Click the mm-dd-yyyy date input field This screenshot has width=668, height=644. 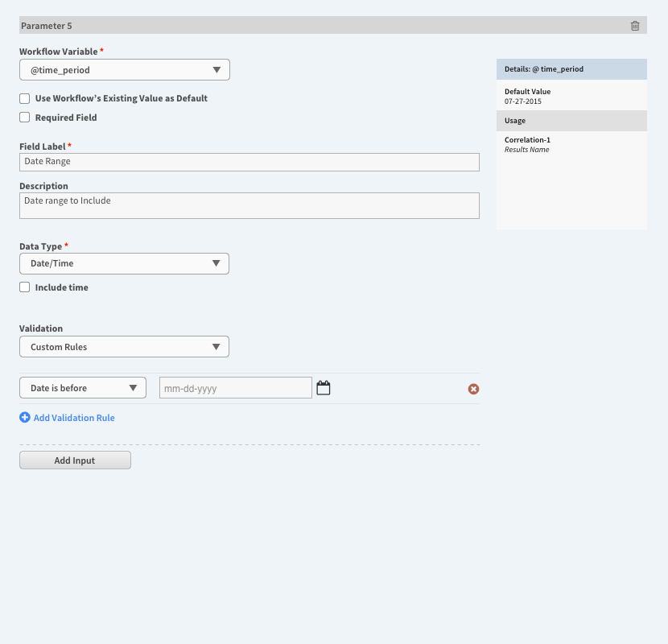pyautogui.click(x=236, y=388)
